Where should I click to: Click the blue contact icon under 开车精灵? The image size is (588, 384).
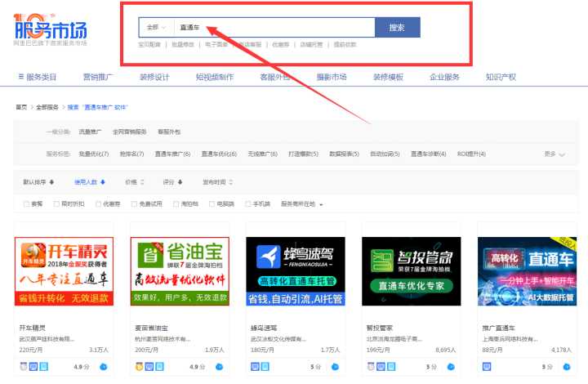coord(105,367)
